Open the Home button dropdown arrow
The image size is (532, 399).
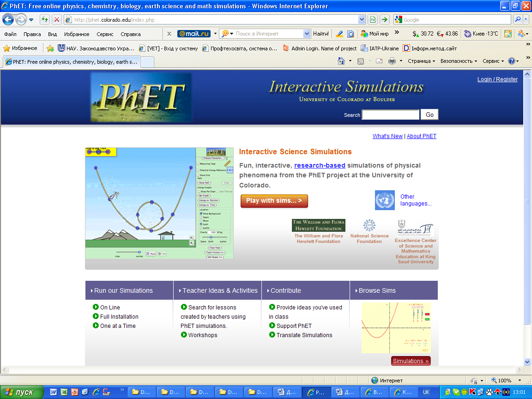click(350, 61)
